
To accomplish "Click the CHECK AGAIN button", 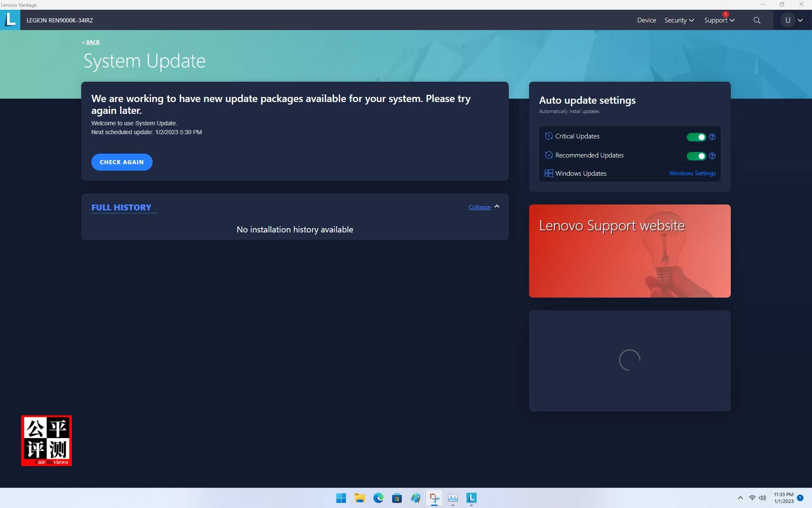I will 122,162.
